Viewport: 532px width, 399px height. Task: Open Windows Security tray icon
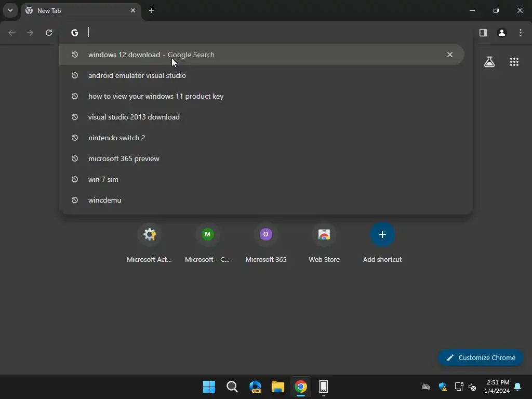click(x=443, y=387)
